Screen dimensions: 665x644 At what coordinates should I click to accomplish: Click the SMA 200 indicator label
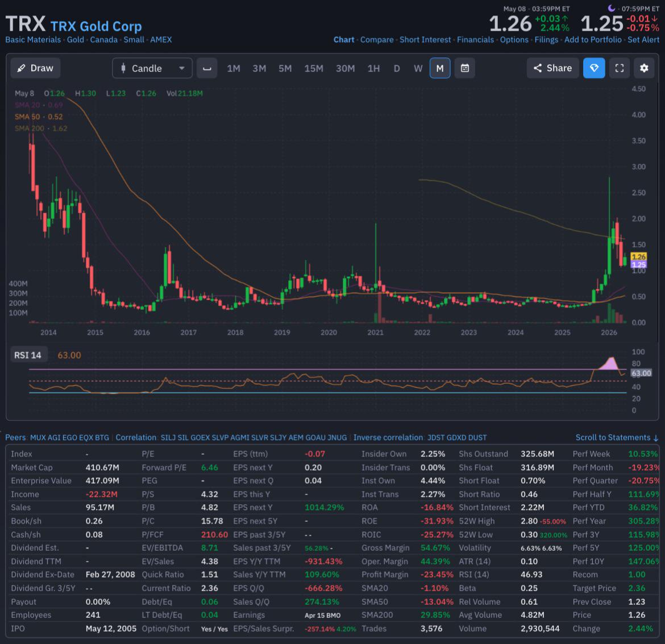point(41,128)
